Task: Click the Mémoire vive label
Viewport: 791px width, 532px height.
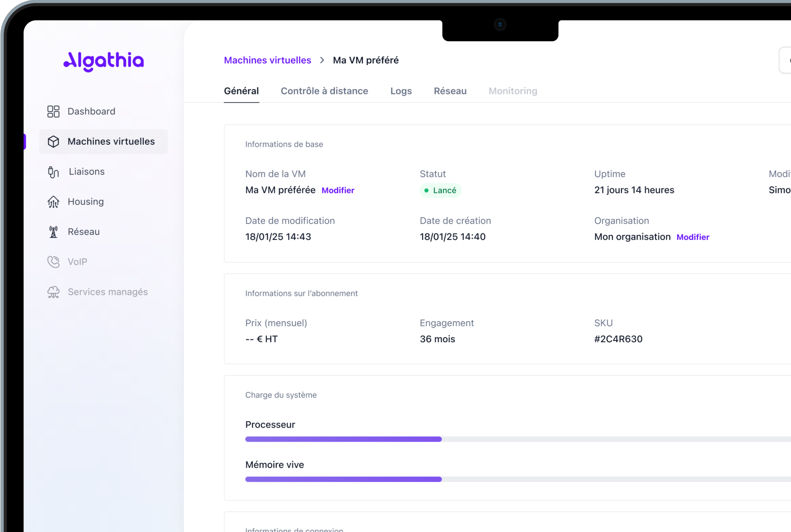Action: [x=274, y=465]
